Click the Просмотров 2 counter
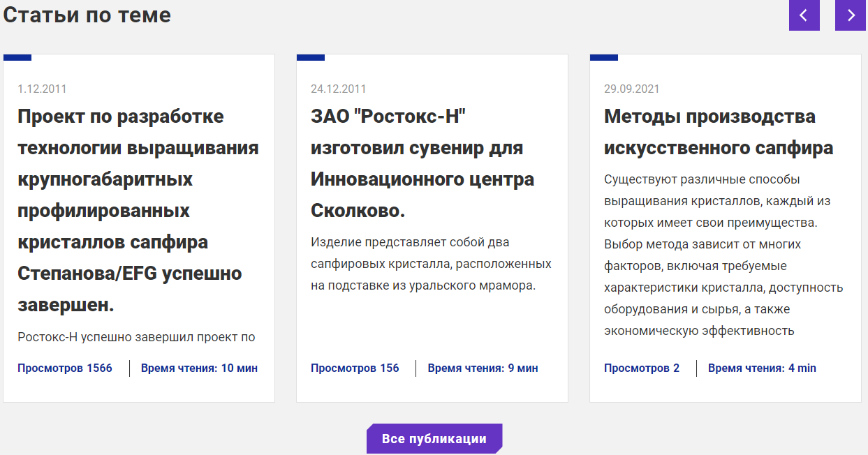 click(x=642, y=368)
